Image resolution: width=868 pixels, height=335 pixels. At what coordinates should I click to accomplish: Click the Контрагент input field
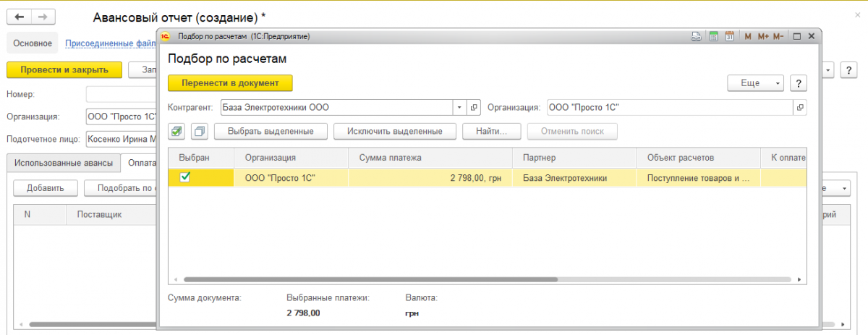[x=336, y=107]
